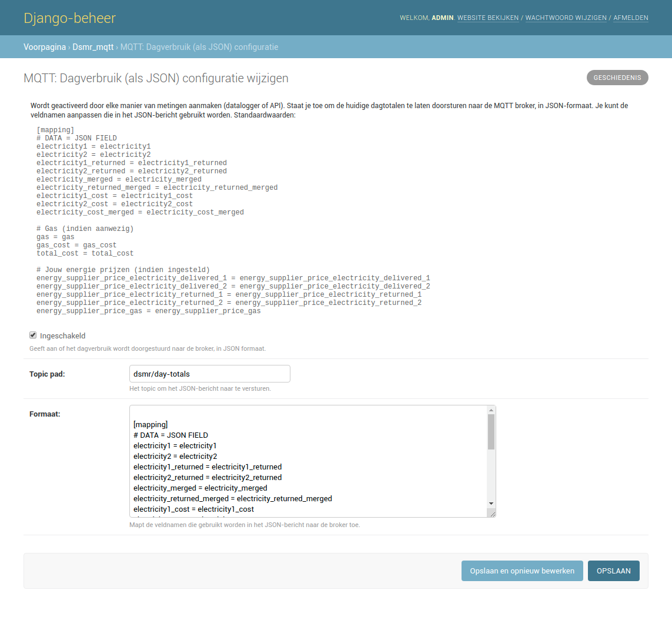The height and width of the screenshot is (624, 672).
Task: Click the Formaat textarea scrollbar thumb
Action: (491, 432)
